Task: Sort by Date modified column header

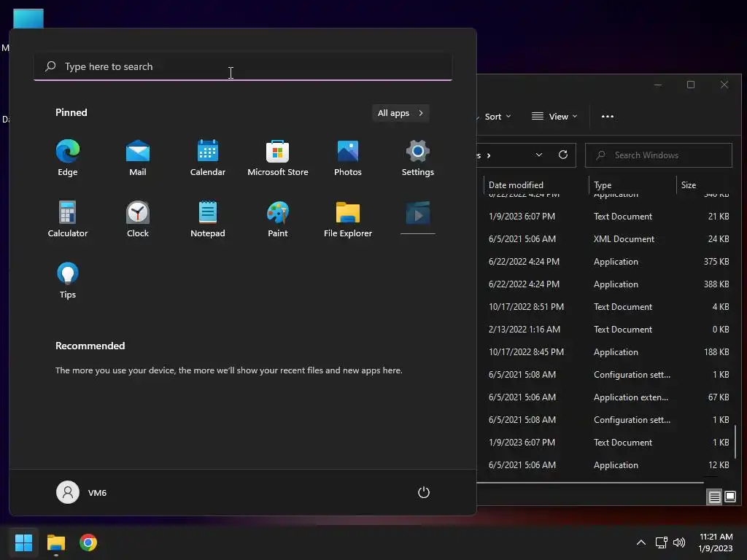Action: tap(536, 184)
